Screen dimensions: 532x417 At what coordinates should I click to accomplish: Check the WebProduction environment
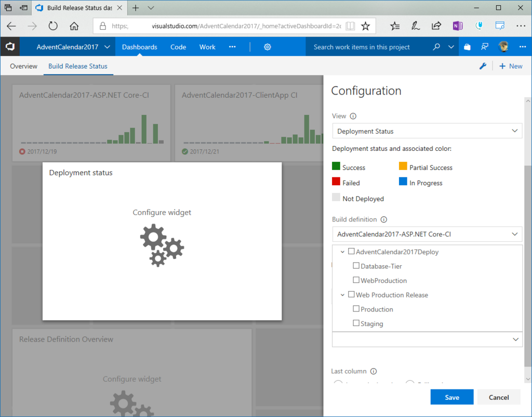click(x=356, y=280)
